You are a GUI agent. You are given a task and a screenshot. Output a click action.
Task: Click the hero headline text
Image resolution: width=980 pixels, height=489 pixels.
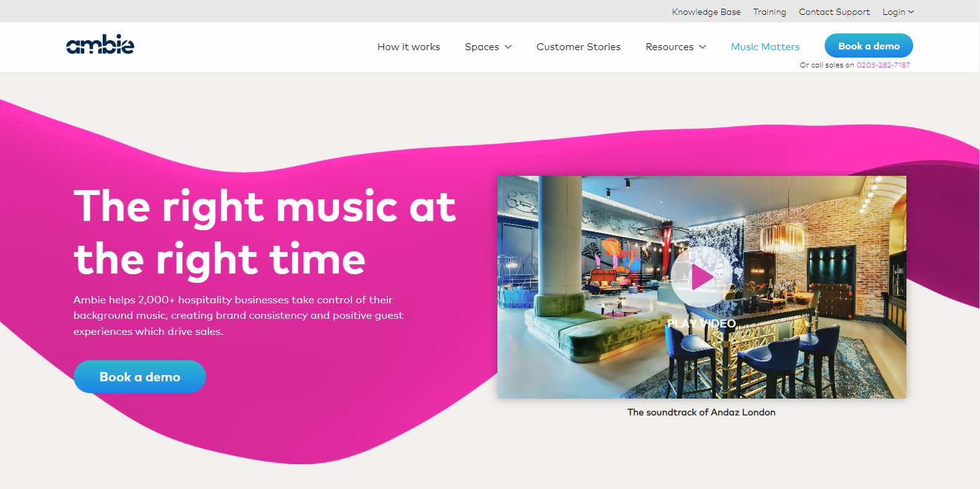[x=265, y=232]
